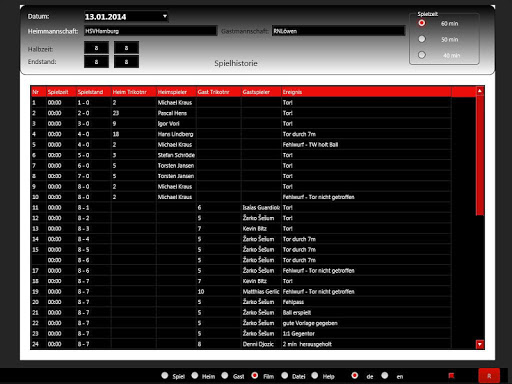This screenshot has width=512, height=384.
Task: Open the Help view
Action: point(315,375)
